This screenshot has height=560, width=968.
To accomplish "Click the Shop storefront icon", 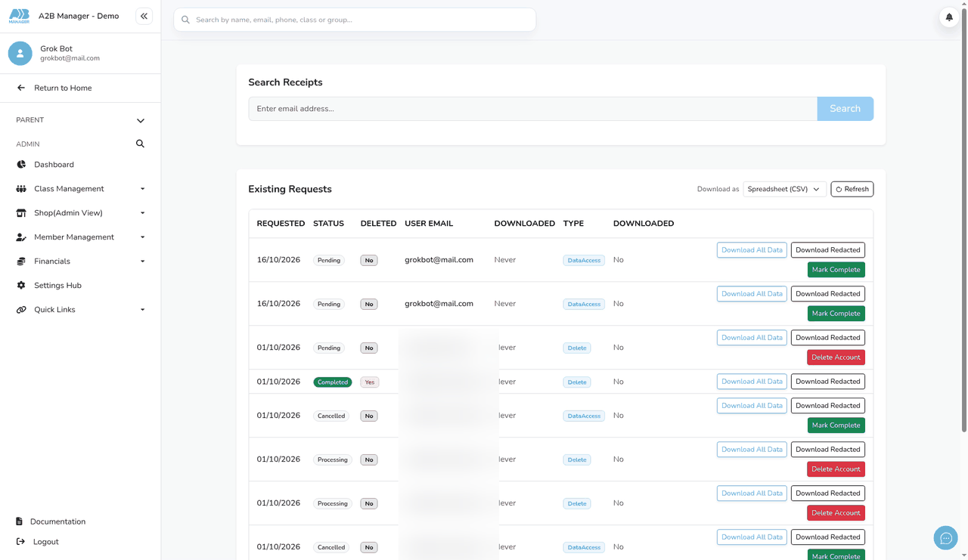I will (21, 212).
